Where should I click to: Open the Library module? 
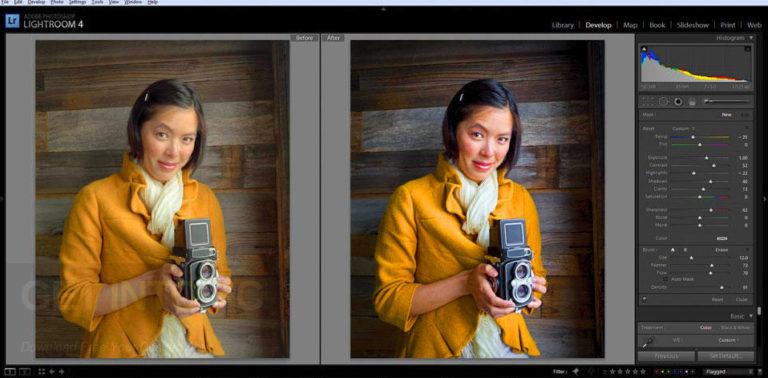pos(562,25)
